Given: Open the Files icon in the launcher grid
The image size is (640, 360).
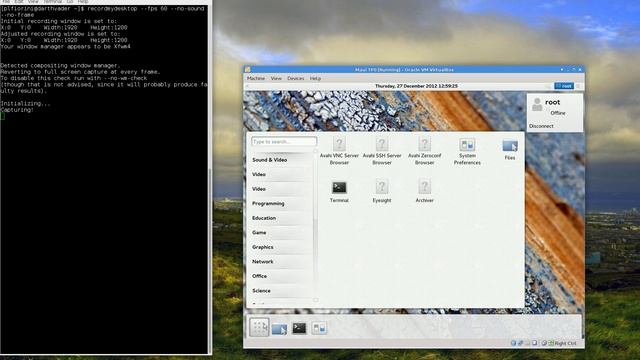Looking at the screenshot, I should pyautogui.click(x=510, y=146).
